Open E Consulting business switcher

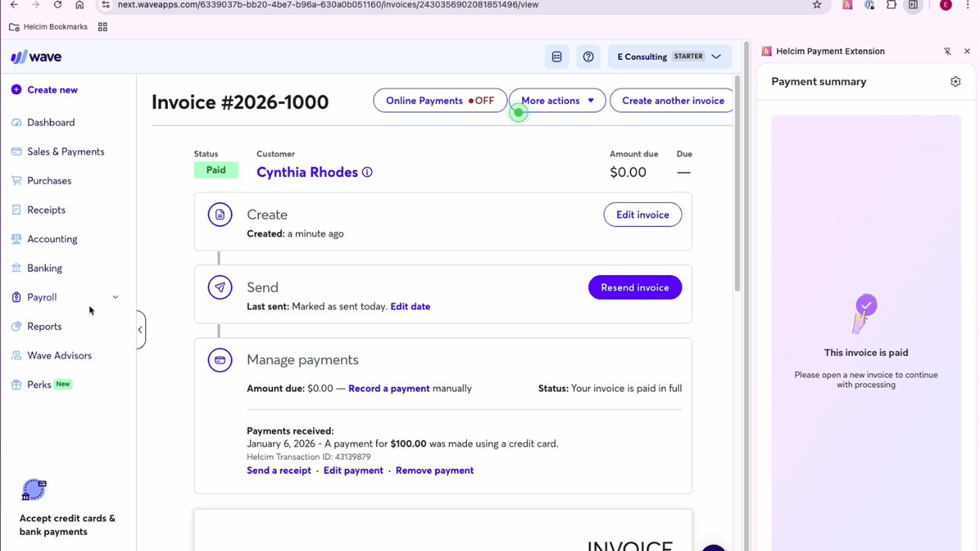coord(669,56)
